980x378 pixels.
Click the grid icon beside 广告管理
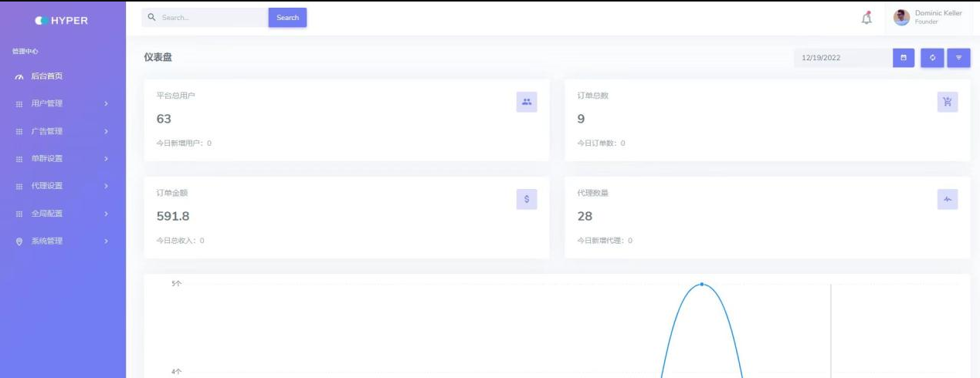pos(19,132)
